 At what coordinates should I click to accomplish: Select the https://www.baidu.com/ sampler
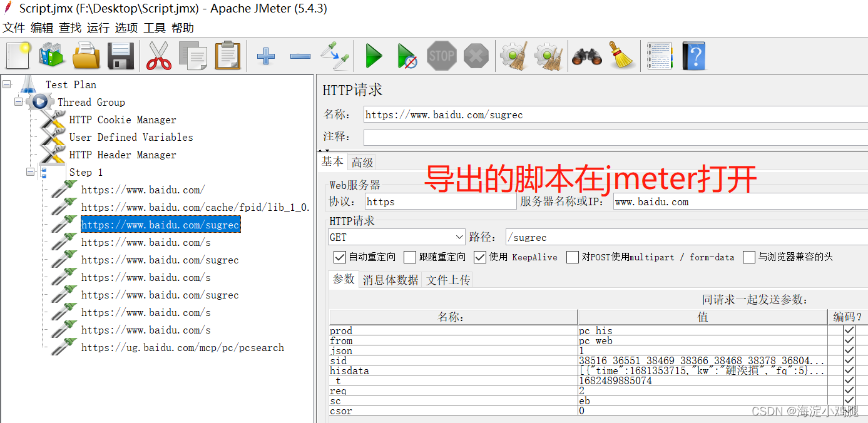pyautogui.click(x=143, y=190)
